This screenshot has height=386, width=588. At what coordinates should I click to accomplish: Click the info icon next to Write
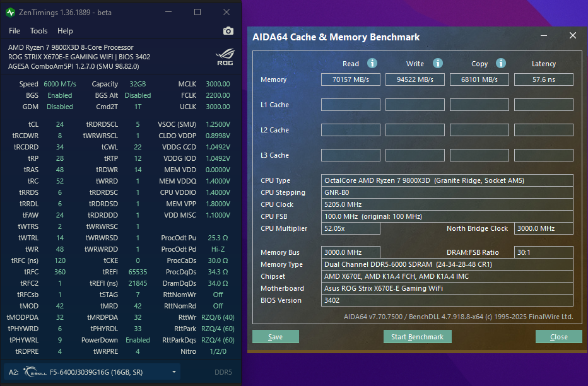point(438,63)
